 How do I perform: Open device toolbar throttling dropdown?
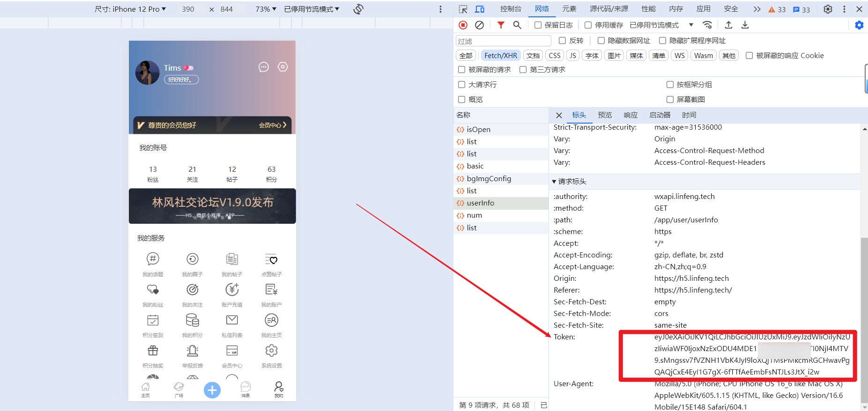(x=312, y=9)
